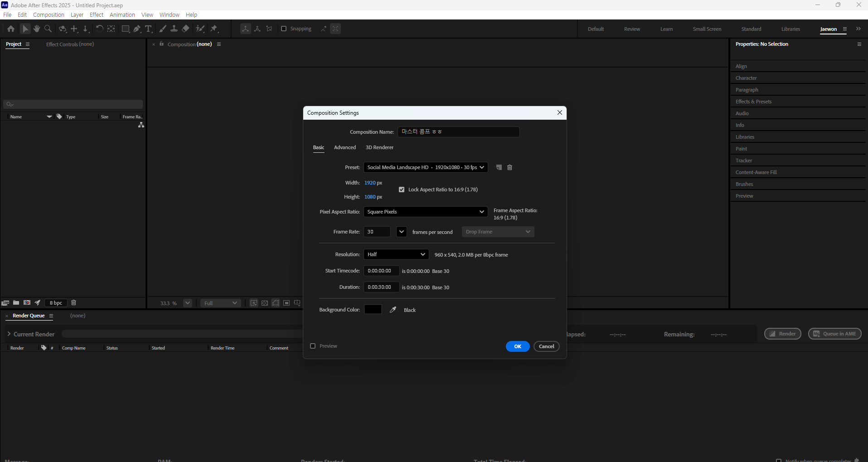The width and height of the screenshot is (868, 462).
Task: Click the eyedropper next to Background Color
Action: [x=393, y=310]
